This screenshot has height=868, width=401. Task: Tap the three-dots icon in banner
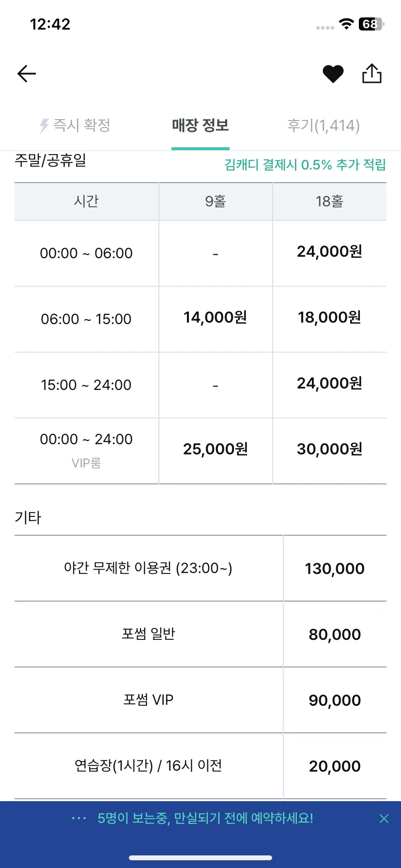(x=79, y=819)
